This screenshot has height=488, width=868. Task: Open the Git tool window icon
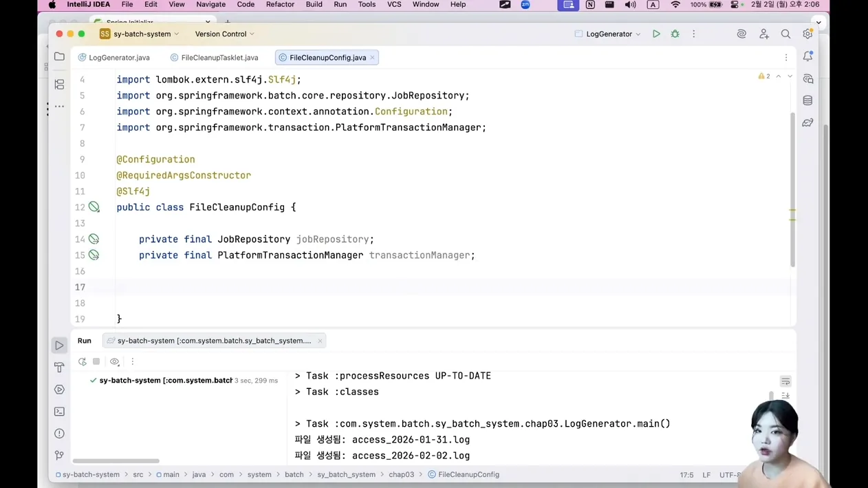click(x=59, y=456)
